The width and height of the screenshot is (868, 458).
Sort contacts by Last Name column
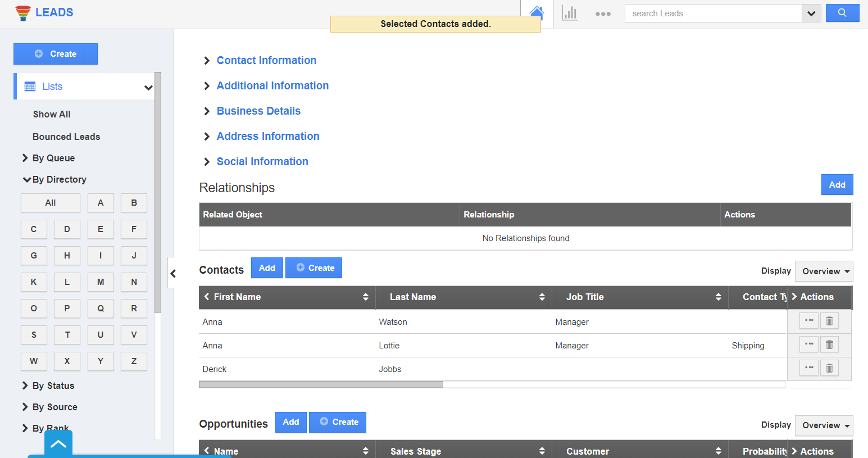click(x=542, y=297)
